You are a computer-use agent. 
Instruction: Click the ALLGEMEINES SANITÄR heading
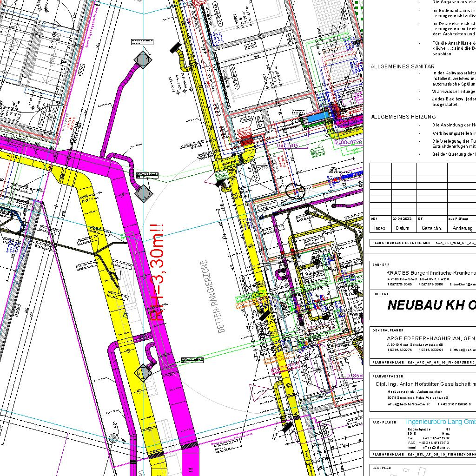tap(403, 67)
